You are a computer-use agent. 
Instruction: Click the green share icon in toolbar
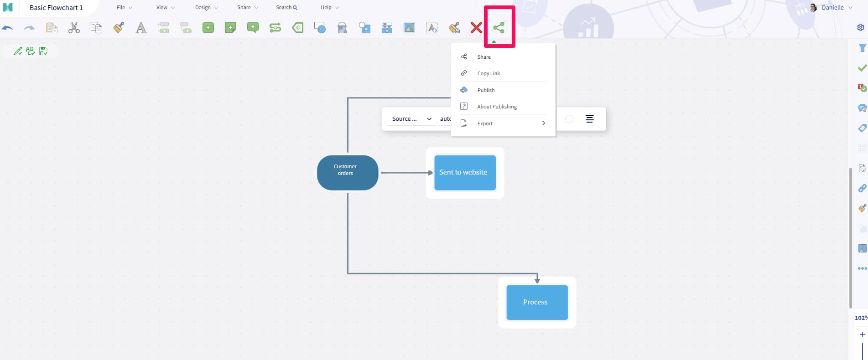(499, 28)
